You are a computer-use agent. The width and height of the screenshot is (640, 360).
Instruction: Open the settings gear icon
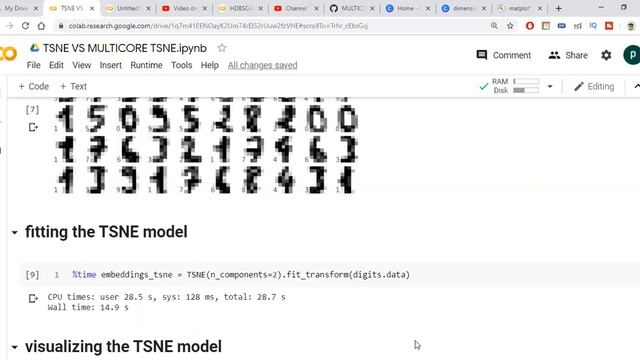pyautogui.click(x=606, y=55)
